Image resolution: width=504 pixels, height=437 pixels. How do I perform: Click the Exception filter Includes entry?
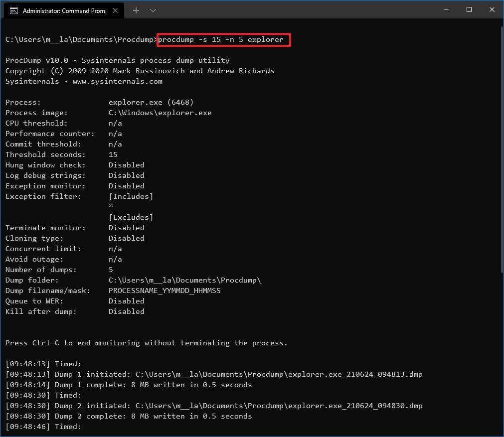coord(131,196)
